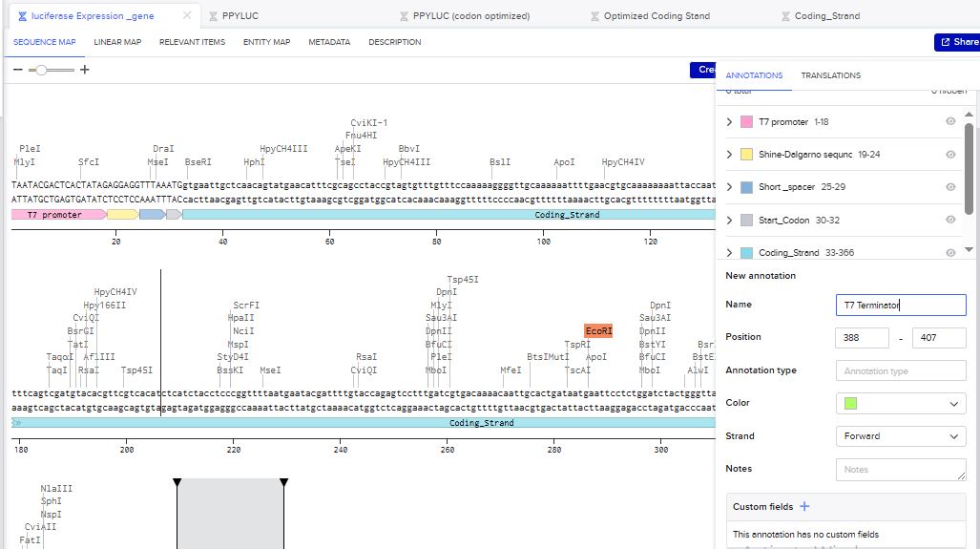Click the Share button icon
Viewport: 980px width, 549px height.
pyautogui.click(x=946, y=42)
